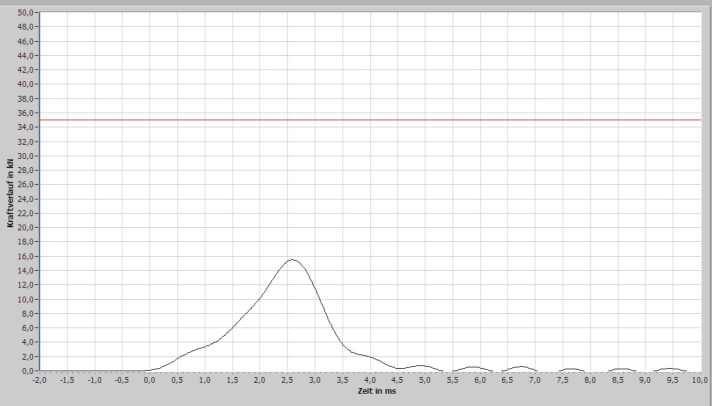
Task: Click the 16,0 label on the force axis
Action: coord(28,256)
